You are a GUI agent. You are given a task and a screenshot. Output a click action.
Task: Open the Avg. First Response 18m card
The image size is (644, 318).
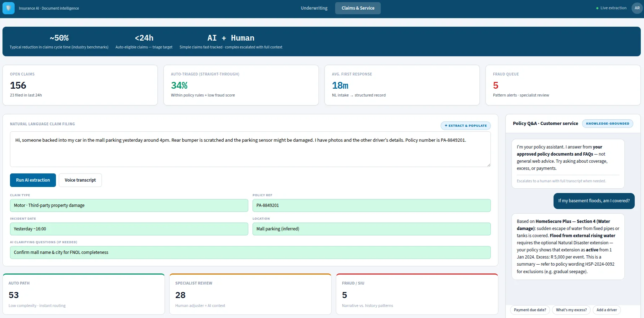[x=402, y=85]
